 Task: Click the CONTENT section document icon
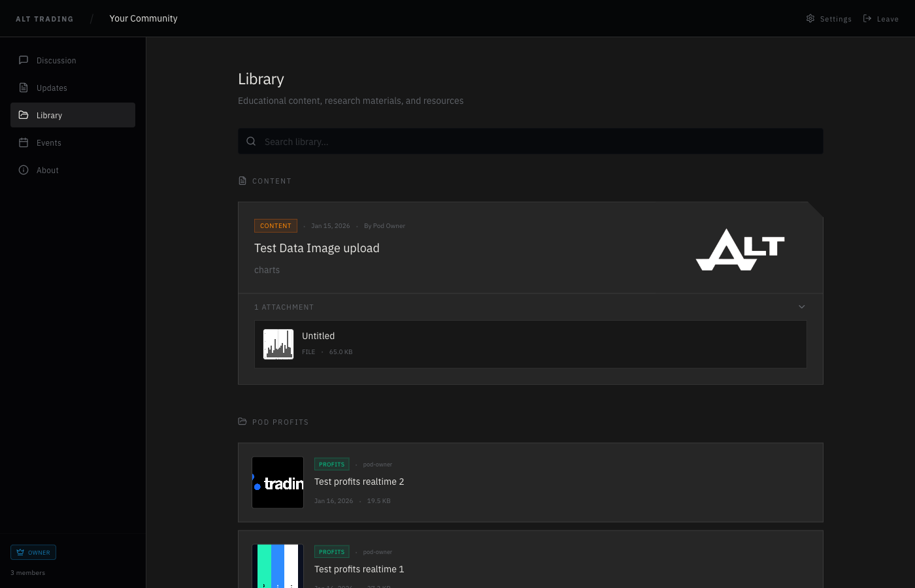(242, 180)
